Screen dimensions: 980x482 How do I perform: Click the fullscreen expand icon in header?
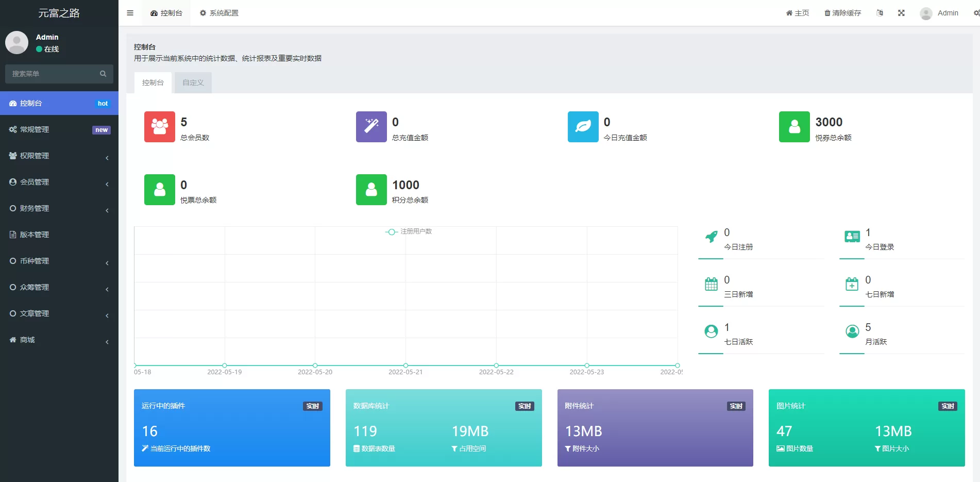coord(901,13)
